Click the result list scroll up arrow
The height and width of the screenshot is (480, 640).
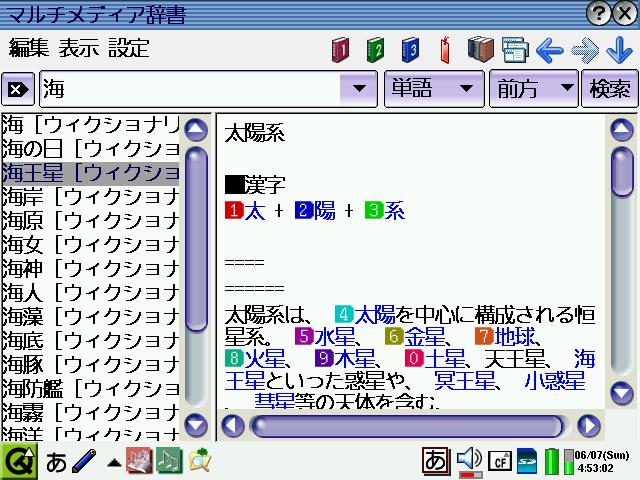click(x=196, y=130)
